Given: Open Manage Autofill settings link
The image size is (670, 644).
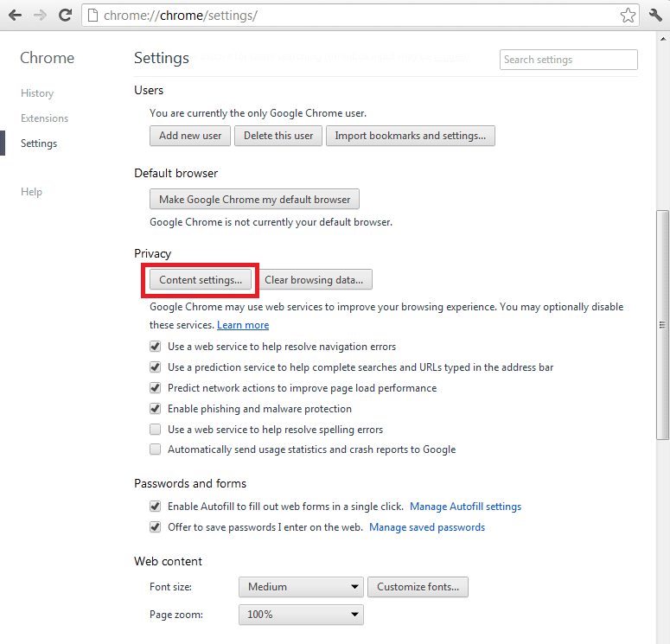Looking at the screenshot, I should point(465,507).
